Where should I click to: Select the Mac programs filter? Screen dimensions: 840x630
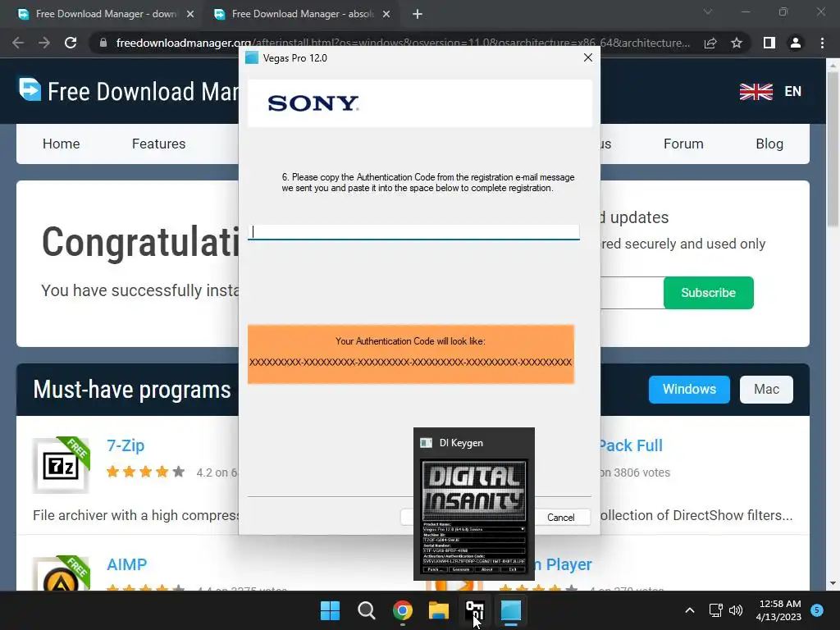(x=766, y=389)
